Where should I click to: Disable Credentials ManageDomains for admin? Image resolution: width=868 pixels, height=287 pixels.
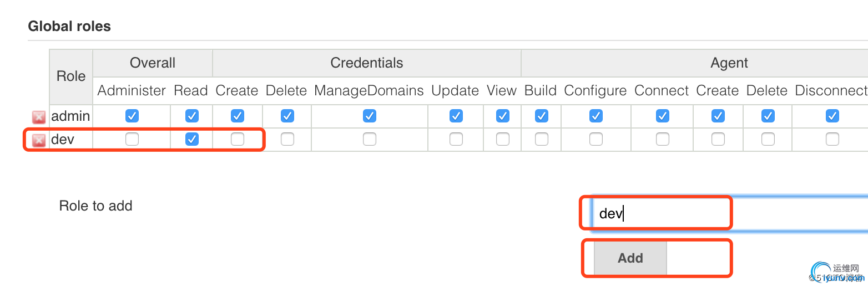(369, 116)
